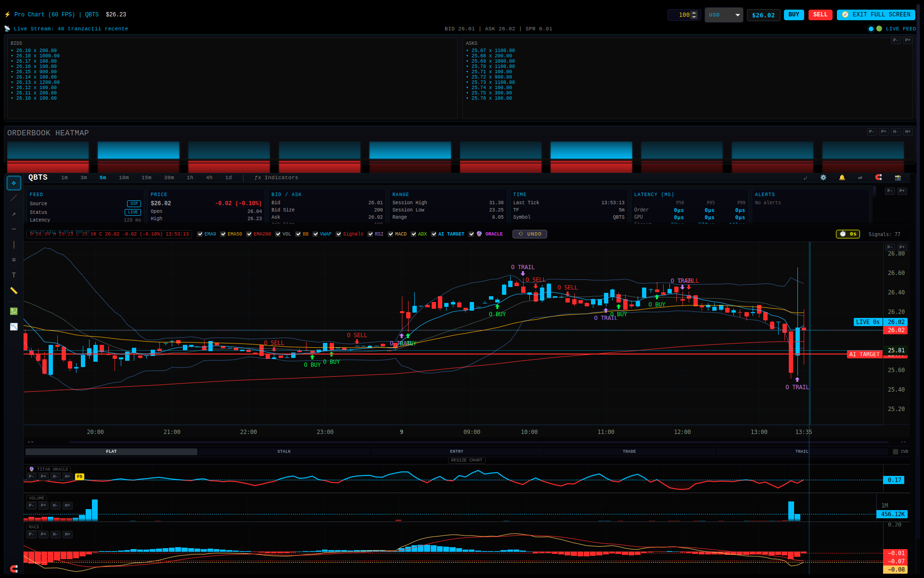Click P- on the Volume panel
Viewport: 924px width, 578px height.
pos(31,506)
